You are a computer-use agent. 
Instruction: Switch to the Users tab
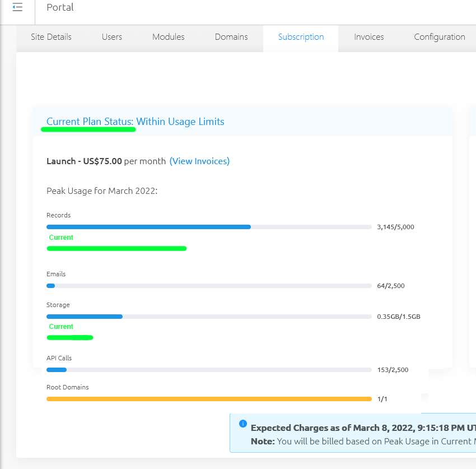click(112, 37)
